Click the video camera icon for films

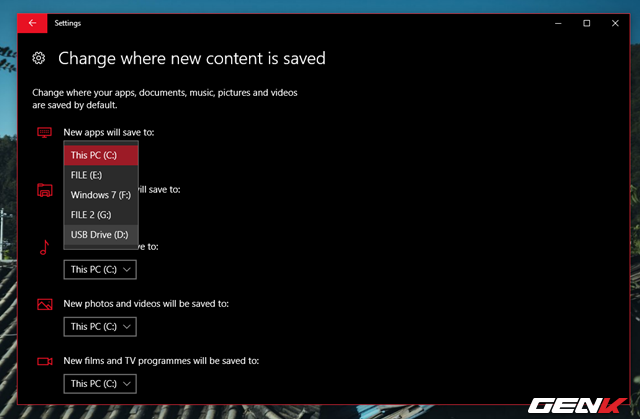(44, 361)
